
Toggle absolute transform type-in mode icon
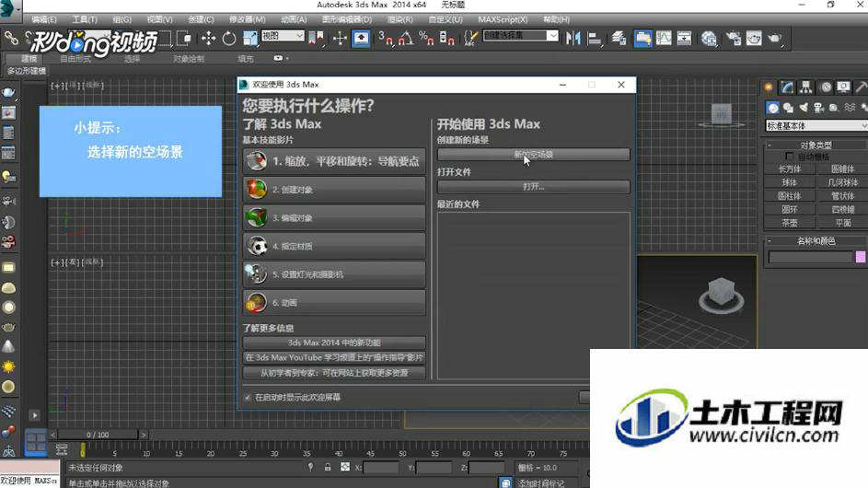pos(345,467)
